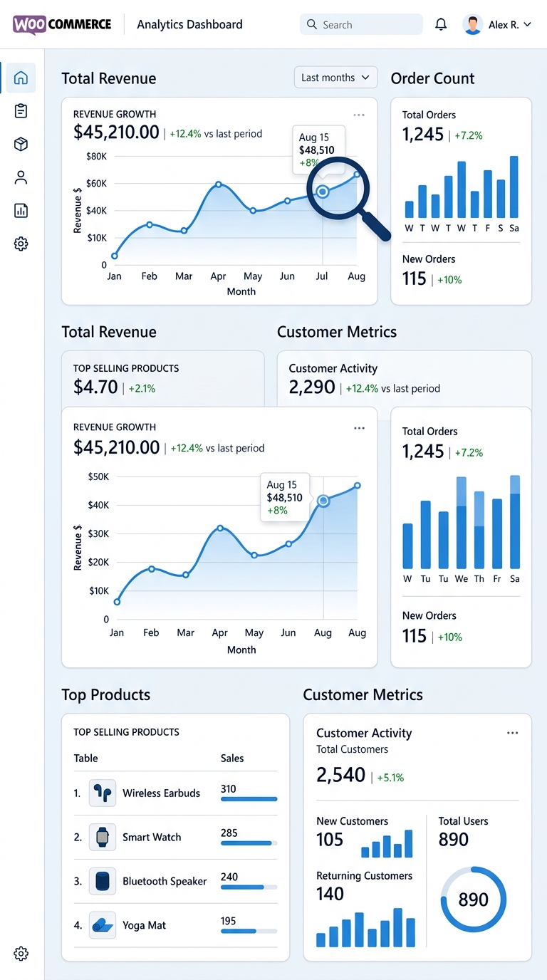Click the Returning Customers mini bar chart

(365, 927)
